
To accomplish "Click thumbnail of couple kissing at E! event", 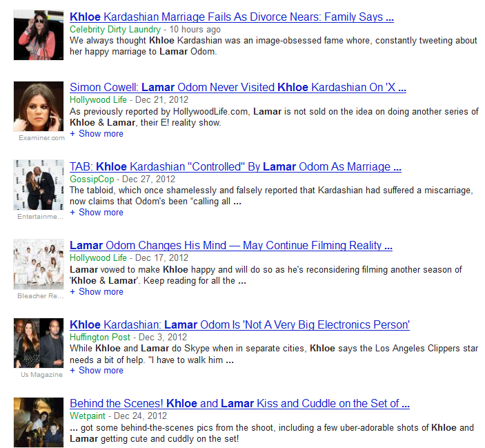I will click(39, 185).
